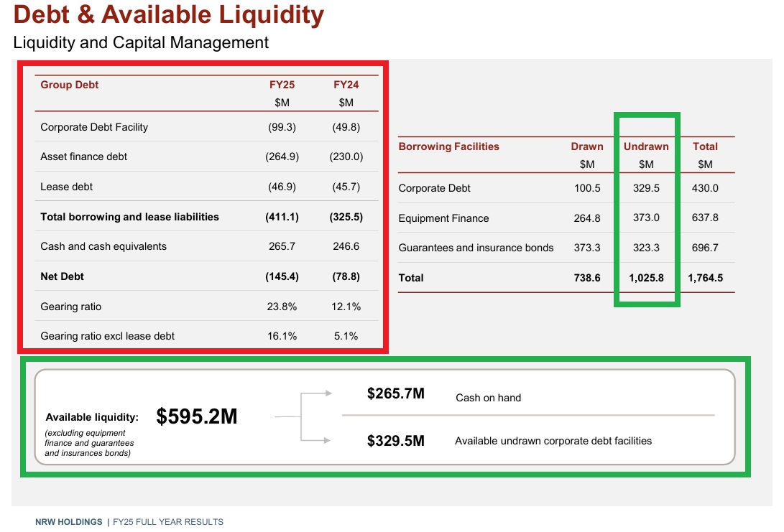Viewport: 784px width, 532px height.
Task: Click the total undrawn value 1,025.8
Action: pos(646,278)
